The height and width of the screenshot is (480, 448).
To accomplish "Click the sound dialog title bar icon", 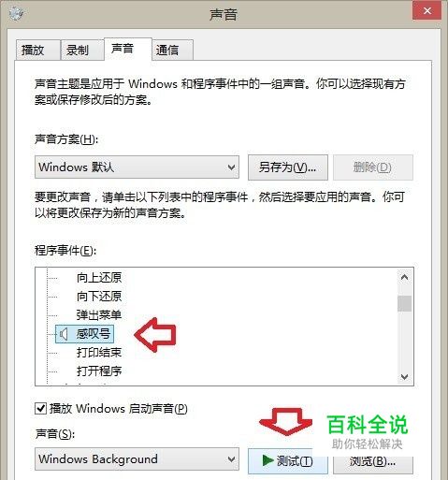I will (x=16, y=13).
